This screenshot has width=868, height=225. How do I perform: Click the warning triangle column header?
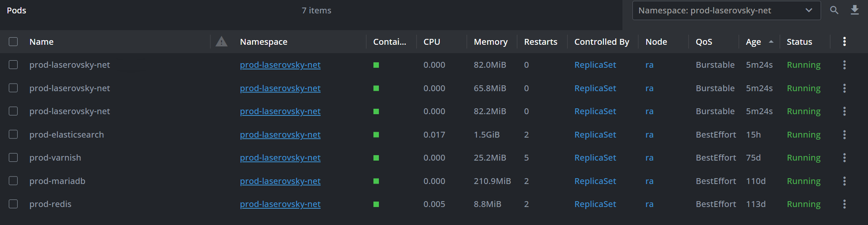click(x=221, y=41)
